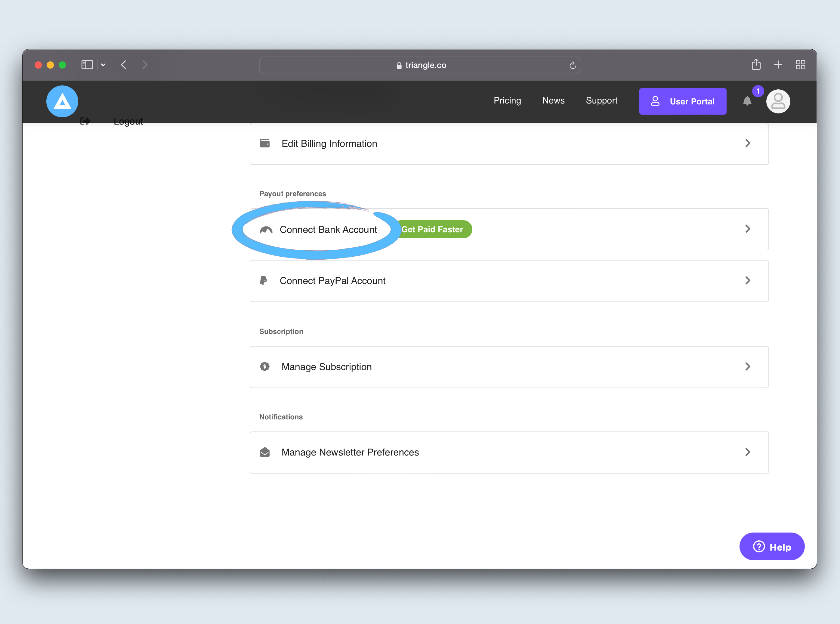Toggle the Safari sidebar icon
Viewport: 840px width, 624px height.
click(87, 65)
